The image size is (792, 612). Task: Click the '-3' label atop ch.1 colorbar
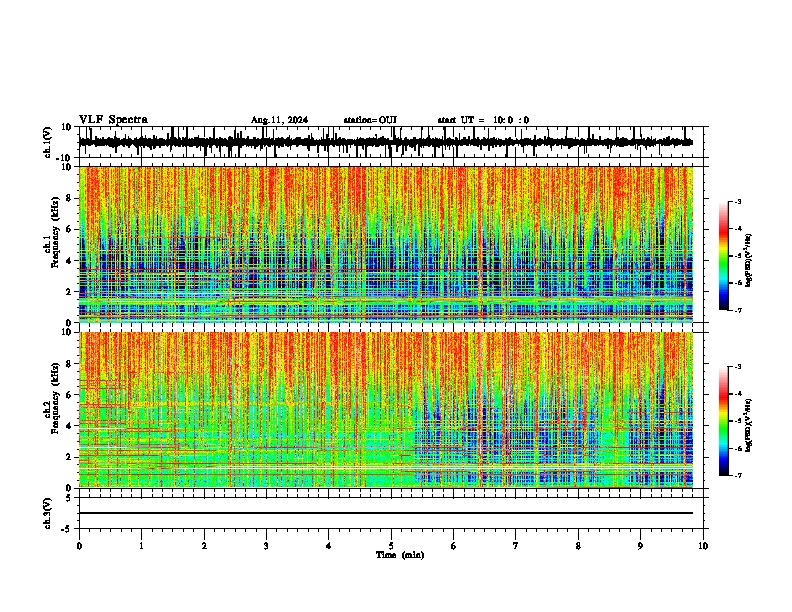[x=737, y=201]
